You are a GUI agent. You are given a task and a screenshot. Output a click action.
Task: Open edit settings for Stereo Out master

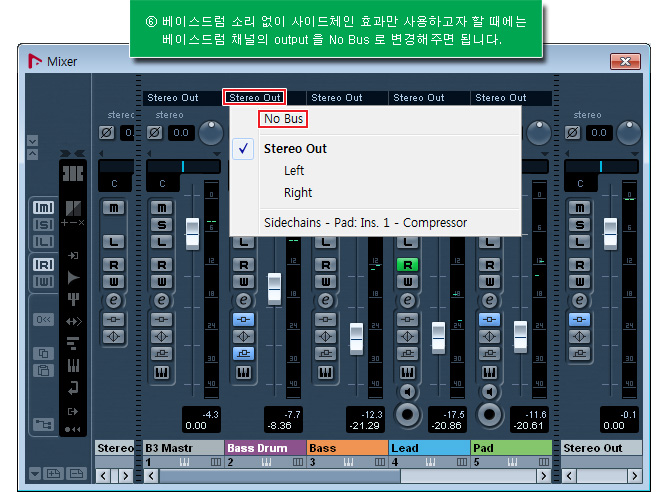click(579, 300)
